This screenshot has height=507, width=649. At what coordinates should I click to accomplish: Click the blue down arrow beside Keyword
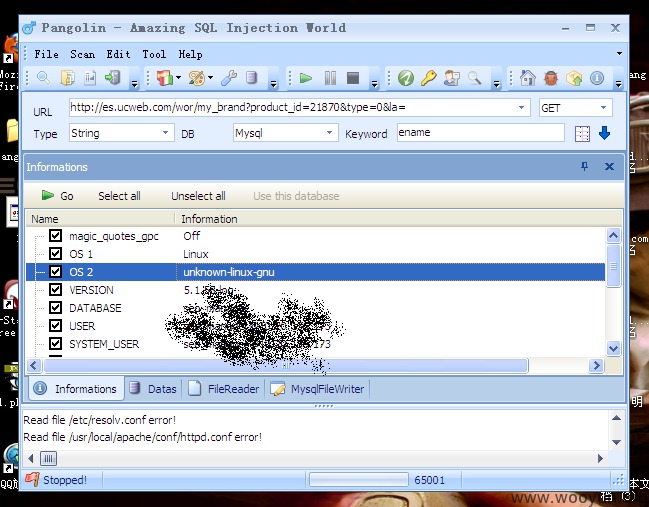604,133
